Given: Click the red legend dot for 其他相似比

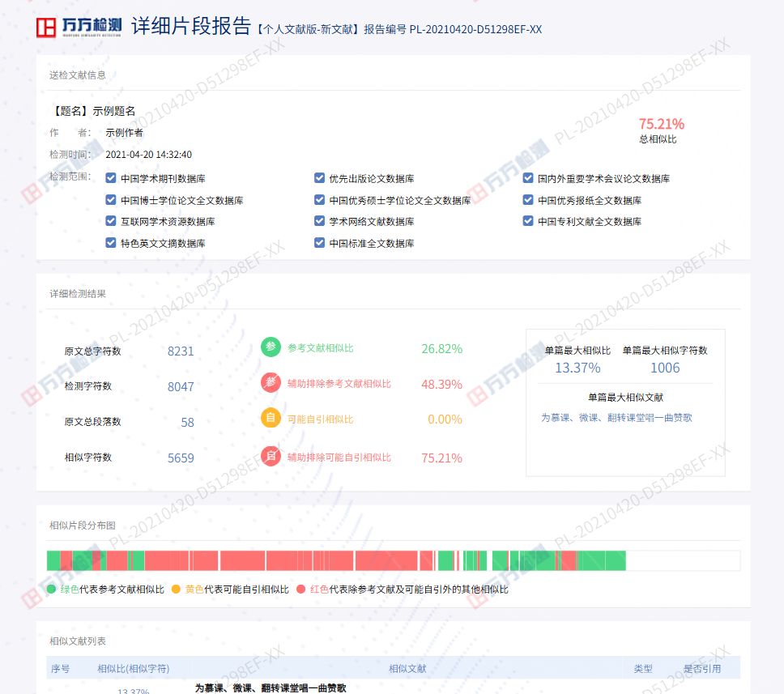Looking at the screenshot, I should 300,589.
